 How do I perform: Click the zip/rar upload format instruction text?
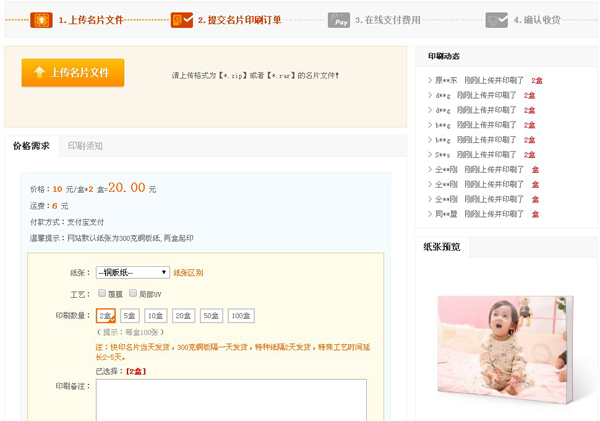[255, 75]
